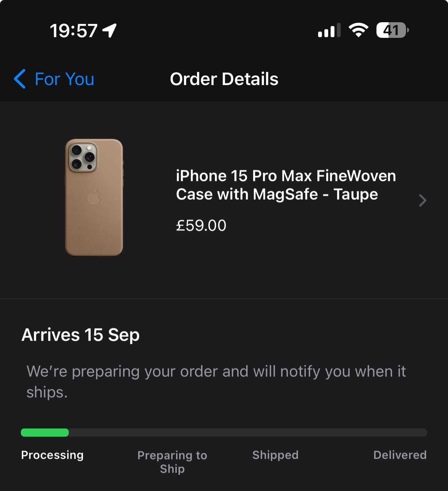Tap the Wi-Fi status icon

tap(358, 30)
